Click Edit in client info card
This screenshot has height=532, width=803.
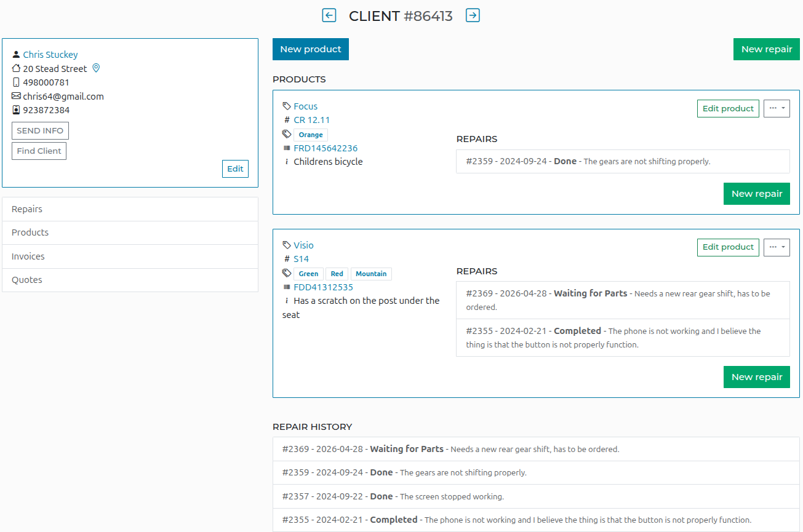coord(235,169)
